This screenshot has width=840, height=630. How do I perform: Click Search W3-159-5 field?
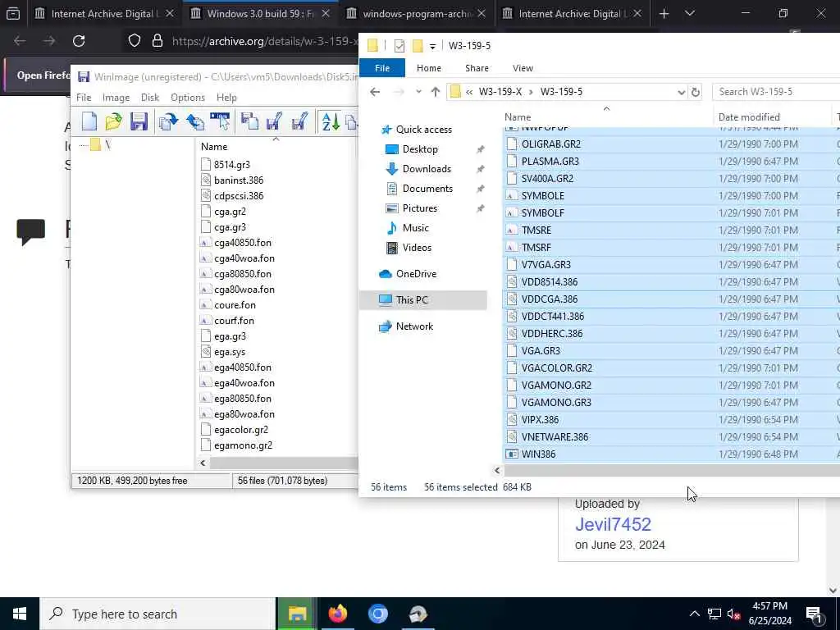click(x=776, y=92)
